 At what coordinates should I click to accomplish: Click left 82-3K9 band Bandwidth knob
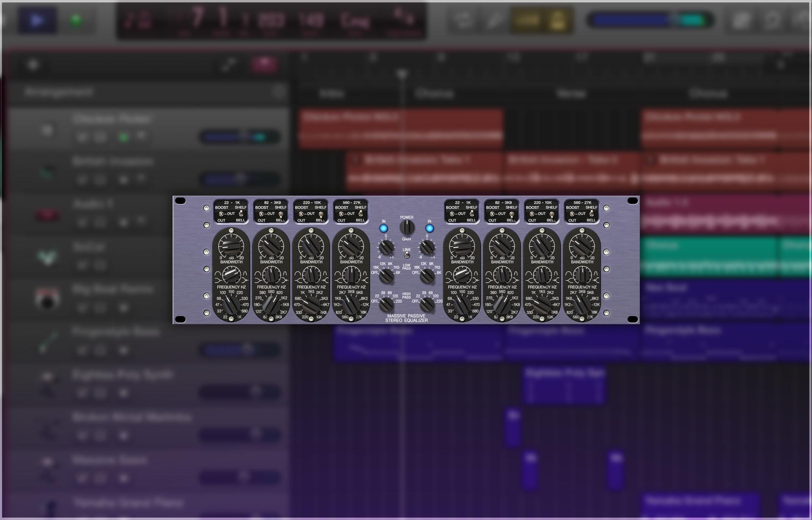click(x=271, y=275)
